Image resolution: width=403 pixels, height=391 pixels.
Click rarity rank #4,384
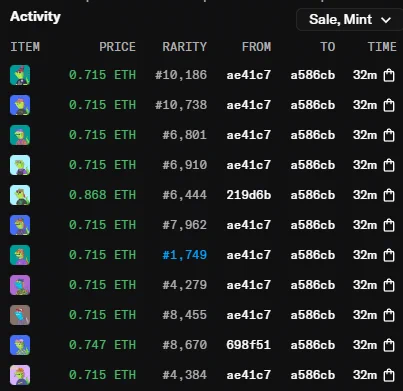pyautogui.click(x=185, y=375)
